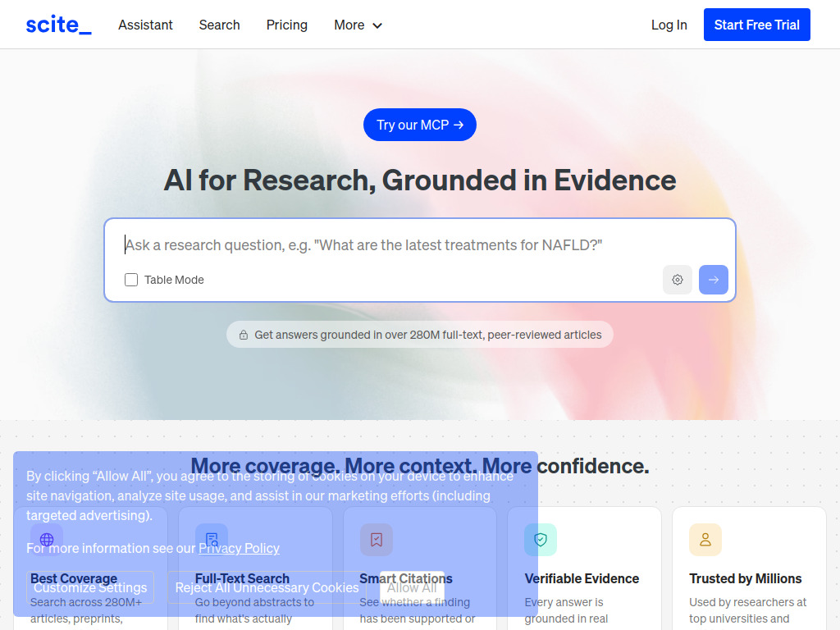This screenshot has width=840, height=630.
Task: Type in the research question field
Action: click(x=418, y=244)
